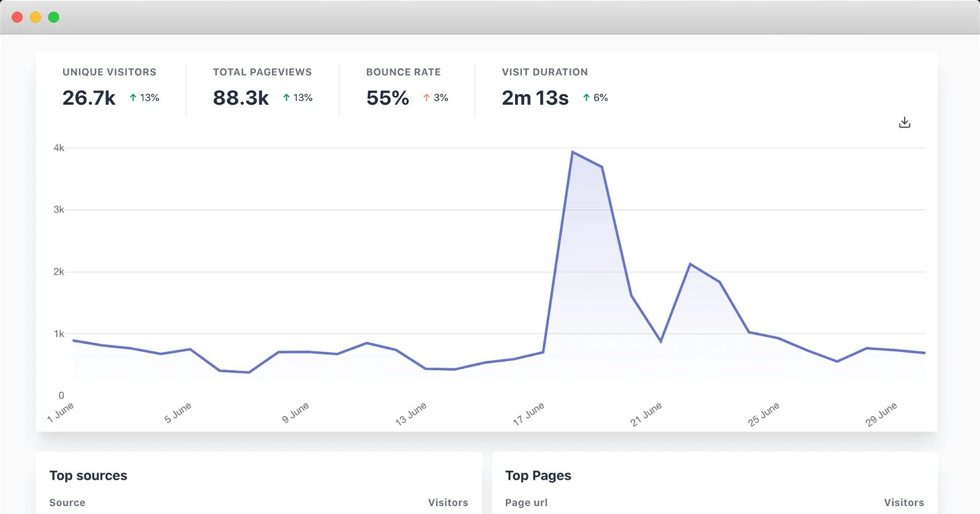Screen dimensions: 980x514
Task: Select the Total Pageviews metric 88.3k
Action: [x=241, y=98]
